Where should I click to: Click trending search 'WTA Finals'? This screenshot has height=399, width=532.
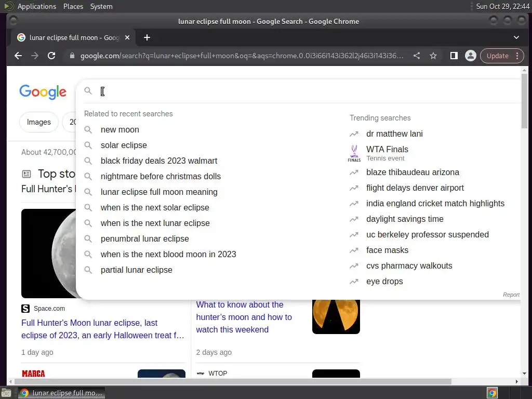(x=387, y=149)
